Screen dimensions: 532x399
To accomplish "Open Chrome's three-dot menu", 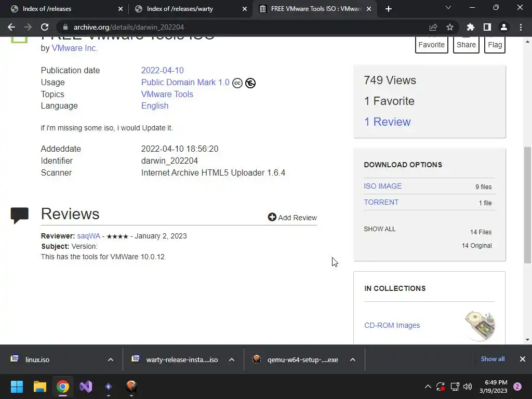I will [x=521, y=27].
